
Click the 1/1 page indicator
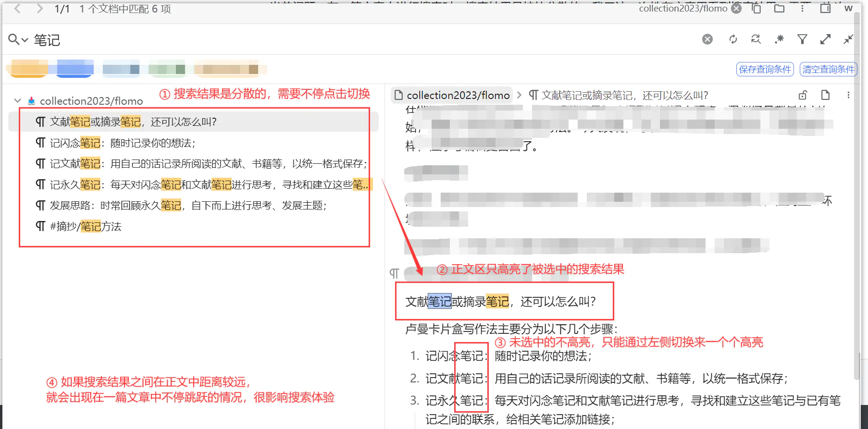(x=62, y=9)
